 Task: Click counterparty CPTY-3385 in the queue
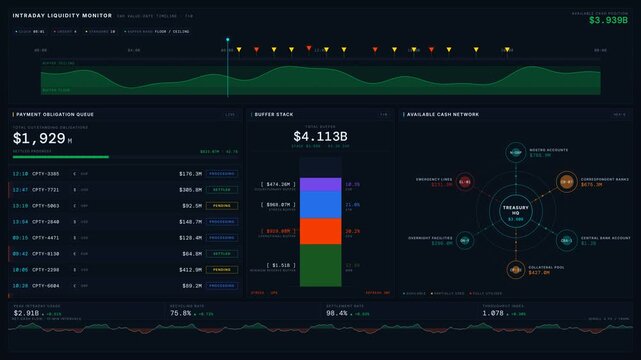[x=45, y=174]
